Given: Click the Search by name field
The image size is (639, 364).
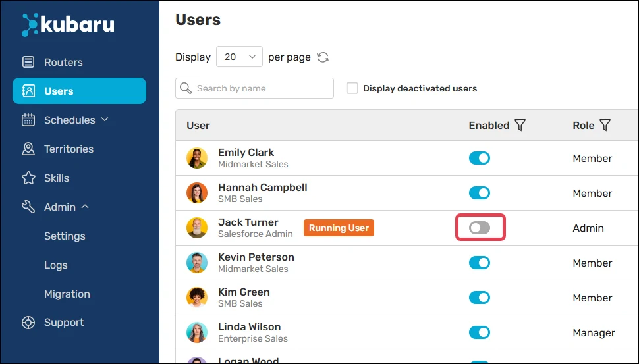Looking at the screenshot, I should coord(254,88).
